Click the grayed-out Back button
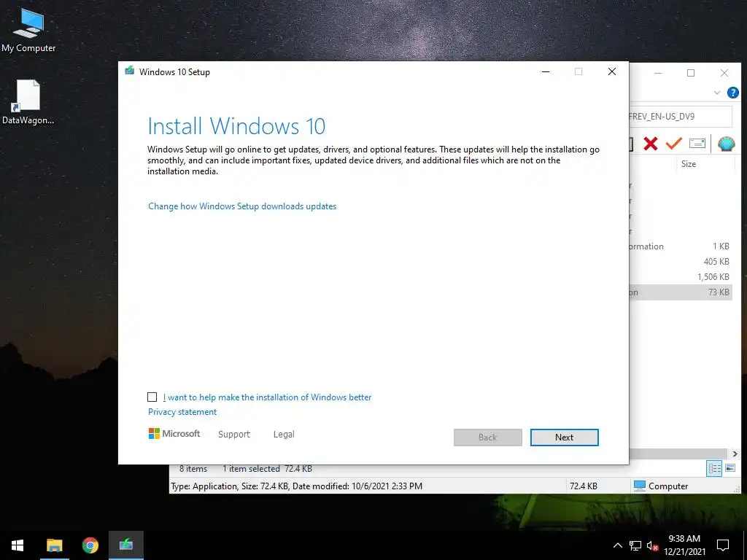The width and height of the screenshot is (747, 560). 487,437
